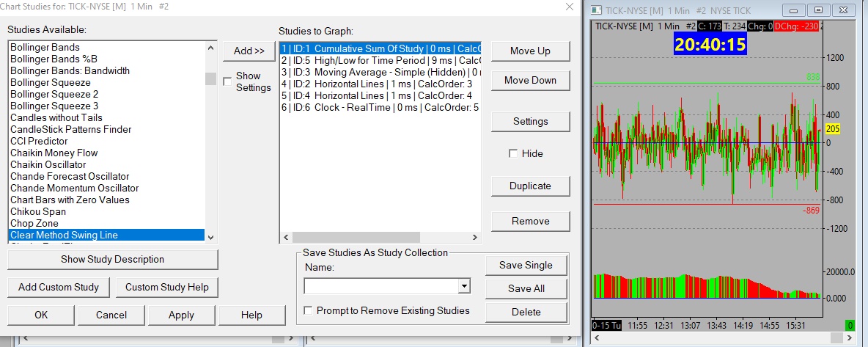Screen dimensions: 868x347
Task: Select ID:4 Horizontal Lines row
Action: tap(380, 96)
